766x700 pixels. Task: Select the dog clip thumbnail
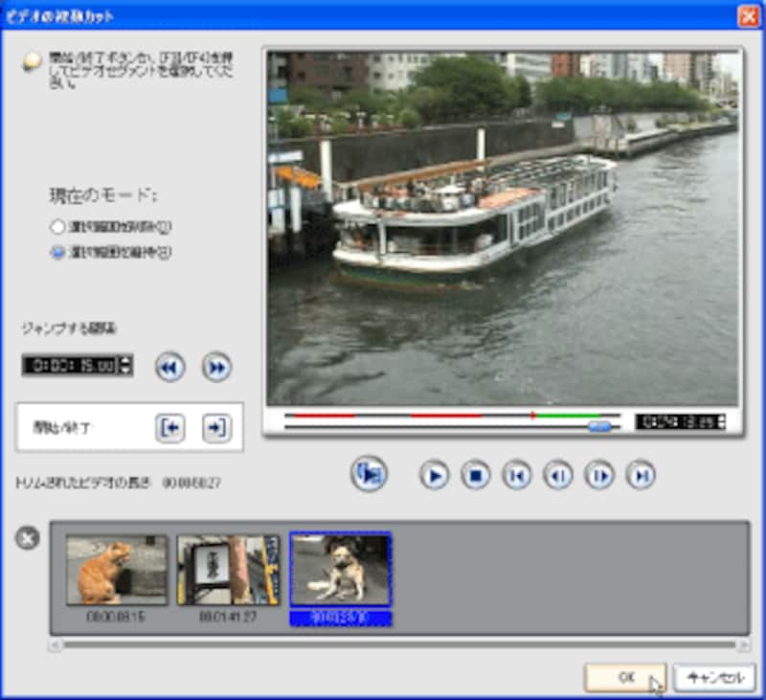pos(341,569)
